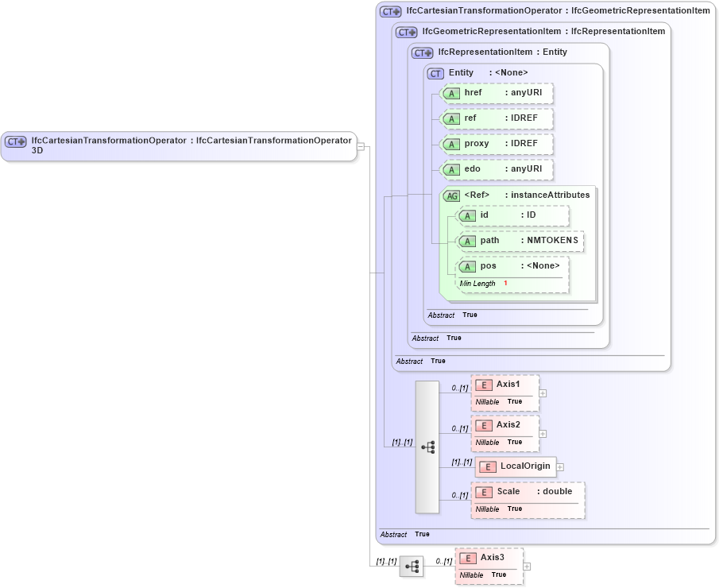Click the A icon next to the pos attribute

click(x=467, y=266)
